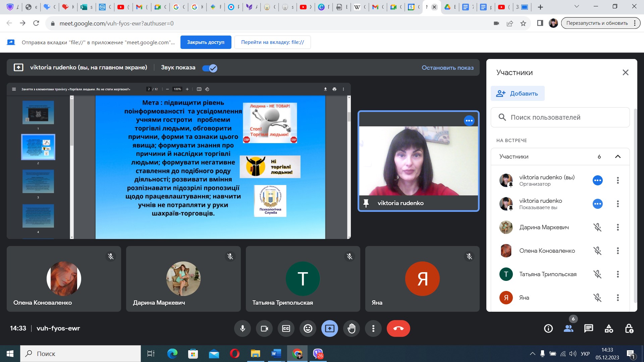Zoom out the PDF with minus button
The width and height of the screenshot is (644, 362).
[167, 89]
